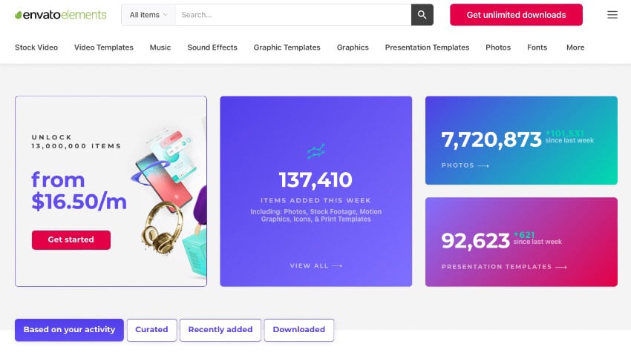Click the Envato Elements logo
This screenshot has height=364, width=631.
[x=60, y=15]
